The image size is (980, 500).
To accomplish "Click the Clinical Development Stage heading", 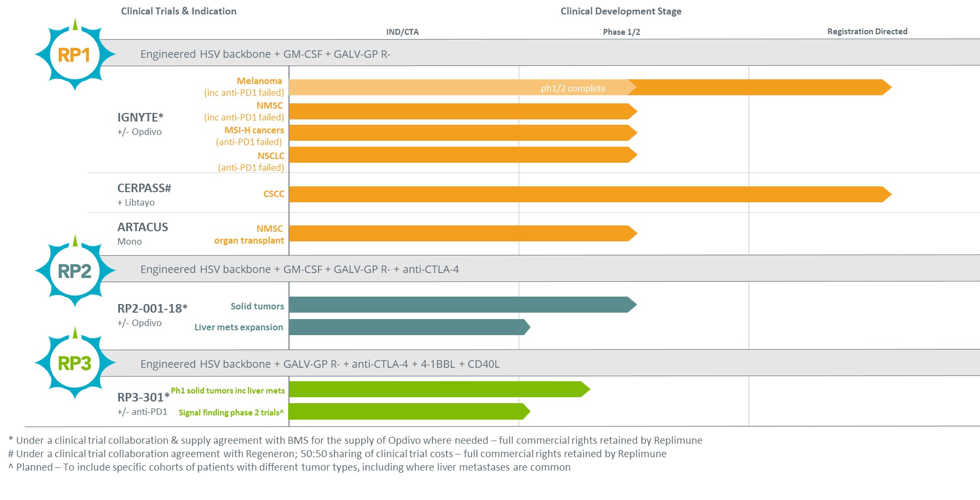I will (621, 11).
